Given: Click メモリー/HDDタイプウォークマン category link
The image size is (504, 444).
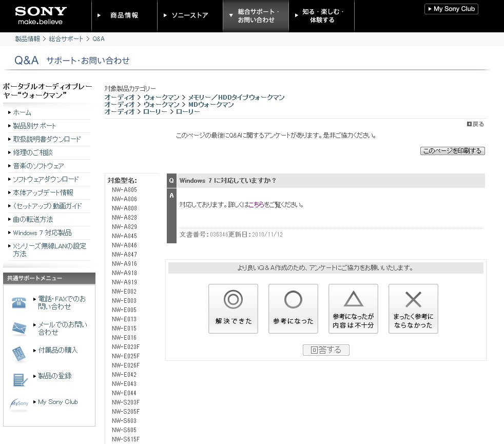Looking at the screenshot, I should pyautogui.click(x=236, y=98).
